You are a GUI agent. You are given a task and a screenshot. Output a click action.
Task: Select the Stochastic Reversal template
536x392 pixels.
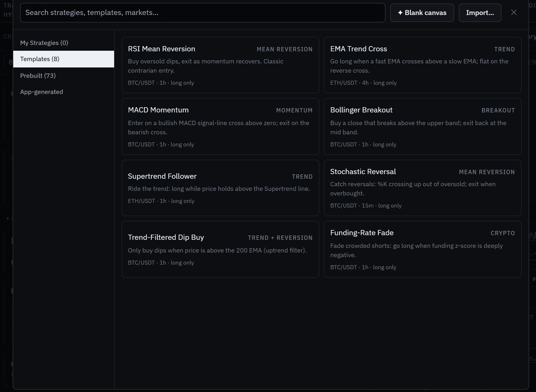tap(423, 188)
